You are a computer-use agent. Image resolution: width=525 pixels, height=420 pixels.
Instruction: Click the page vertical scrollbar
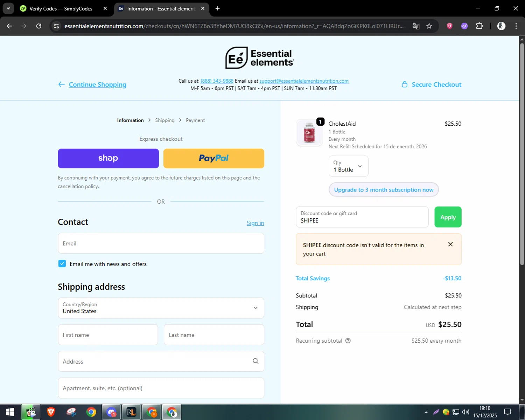pyautogui.click(x=522, y=154)
